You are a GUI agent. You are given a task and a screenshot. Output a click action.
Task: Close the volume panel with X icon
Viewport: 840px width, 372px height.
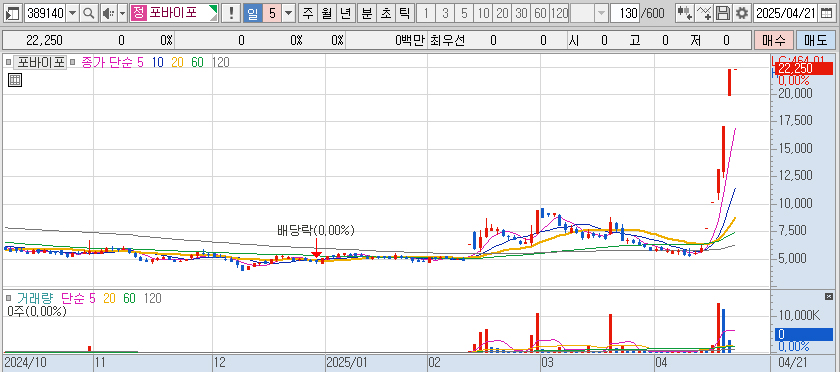pos(829,296)
